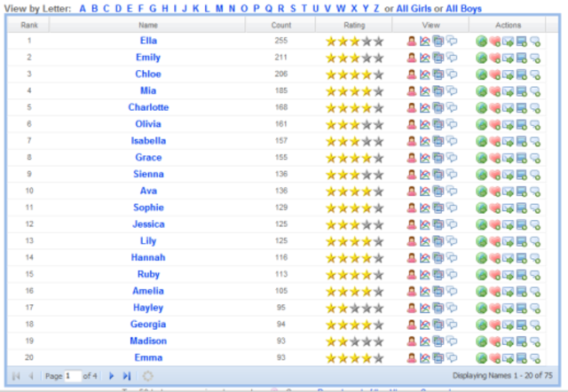View the popularity chart icon for Emily
This screenshot has height=392, width=568.
pyautogui.click(x=424, y=58)
